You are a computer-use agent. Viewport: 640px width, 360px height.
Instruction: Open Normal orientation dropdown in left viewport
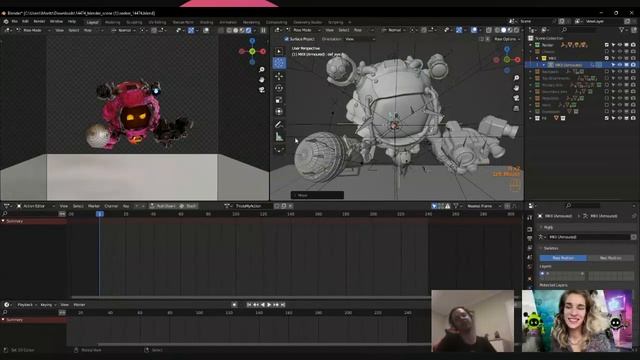[123, 30]
